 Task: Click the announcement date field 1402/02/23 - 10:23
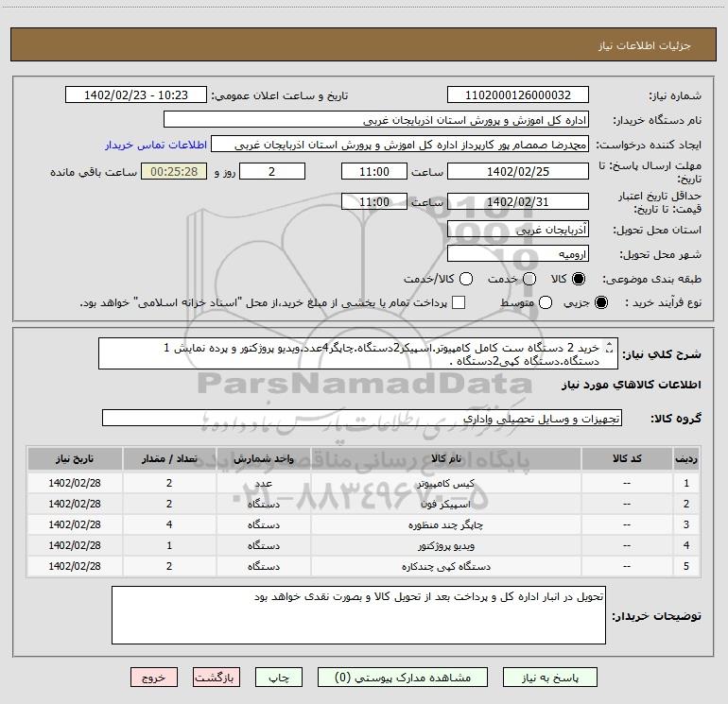coord(136,95)
